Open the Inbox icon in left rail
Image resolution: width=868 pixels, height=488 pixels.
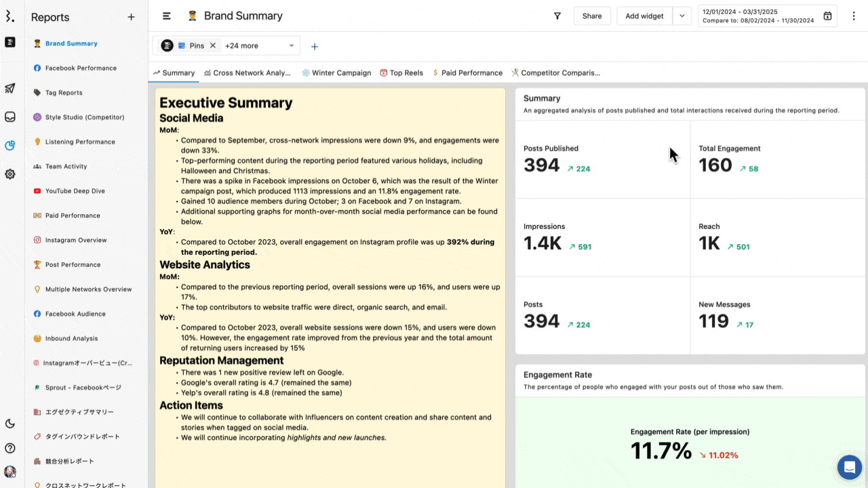coord(10,117)
